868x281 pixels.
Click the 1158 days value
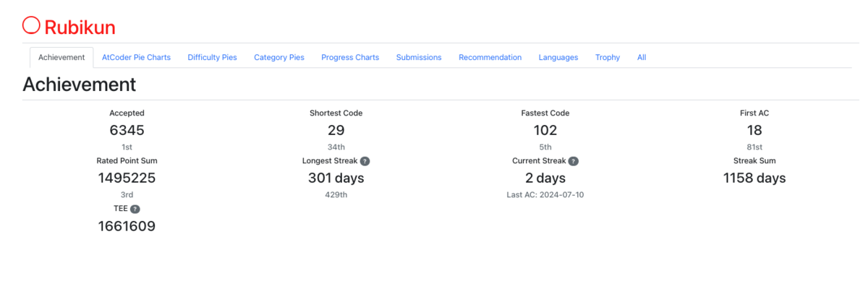[x=754, y=178]
